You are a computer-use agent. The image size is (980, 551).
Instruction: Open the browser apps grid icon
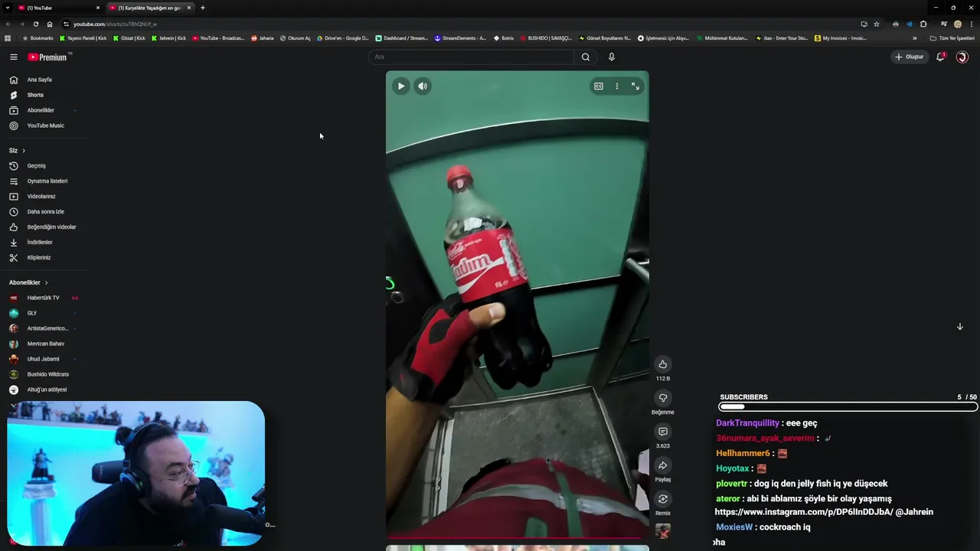point(8,37)
